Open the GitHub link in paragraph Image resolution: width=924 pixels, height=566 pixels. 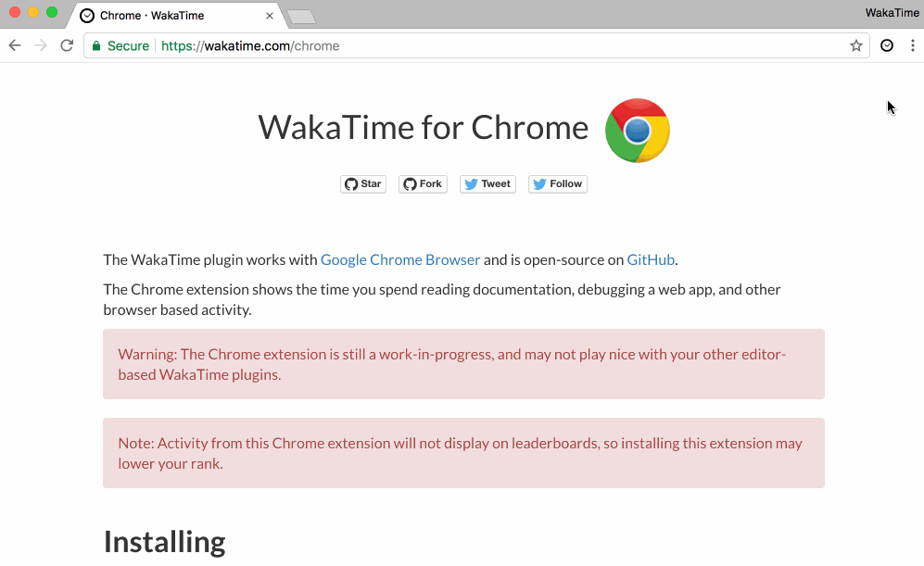coord(651,259)
